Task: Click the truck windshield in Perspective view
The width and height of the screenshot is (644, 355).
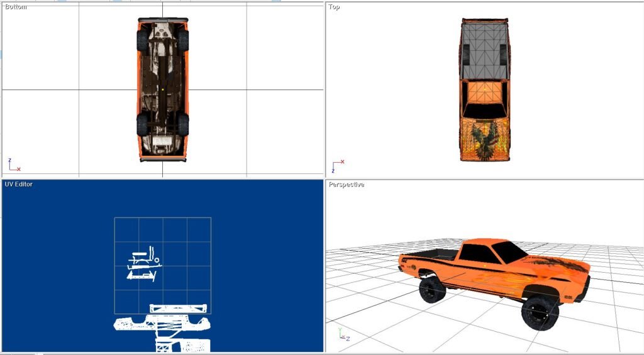Action: click(509, 251)
